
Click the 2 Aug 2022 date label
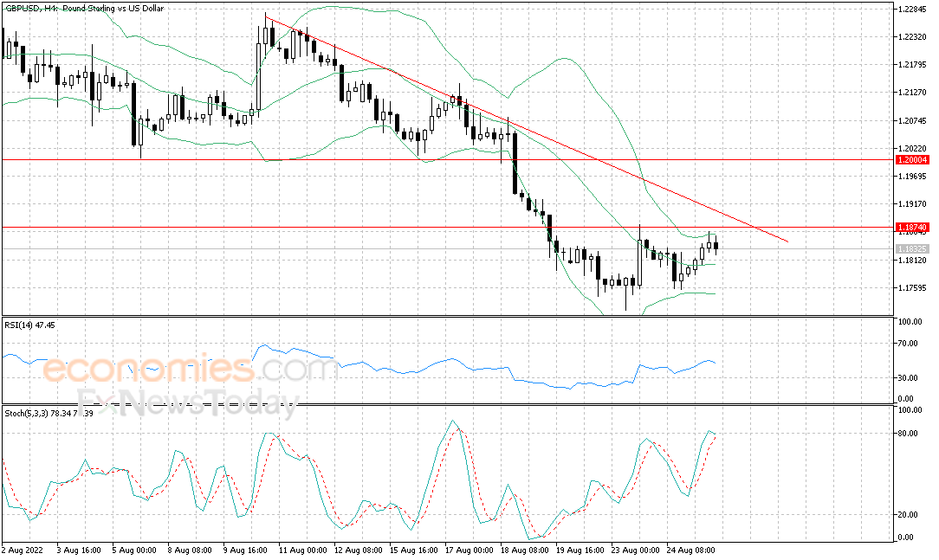coord(23,550)
